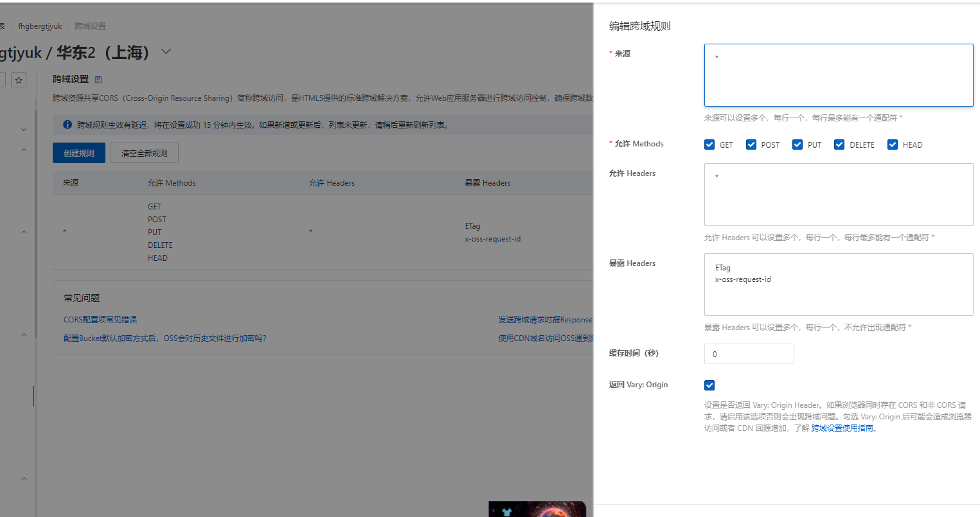
Task: Toggle the HEAD method checkbox
Action: [x=892, y=145]
